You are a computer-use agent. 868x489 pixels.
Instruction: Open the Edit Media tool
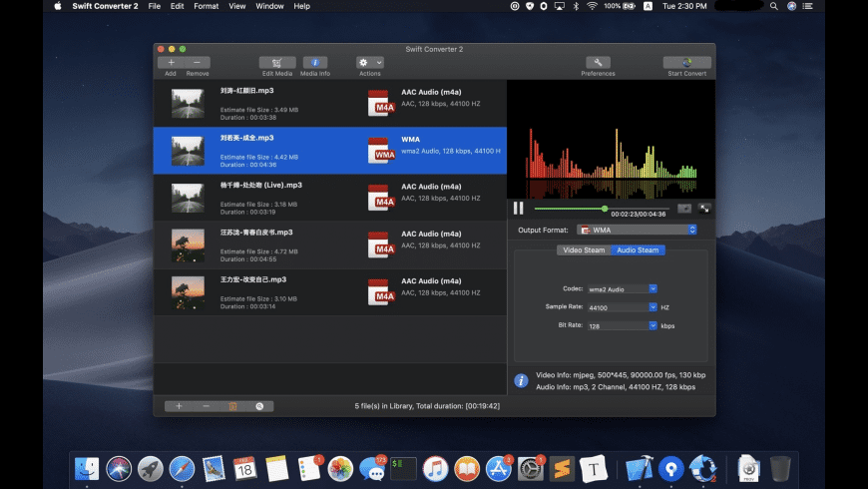(x=276, y=63)
